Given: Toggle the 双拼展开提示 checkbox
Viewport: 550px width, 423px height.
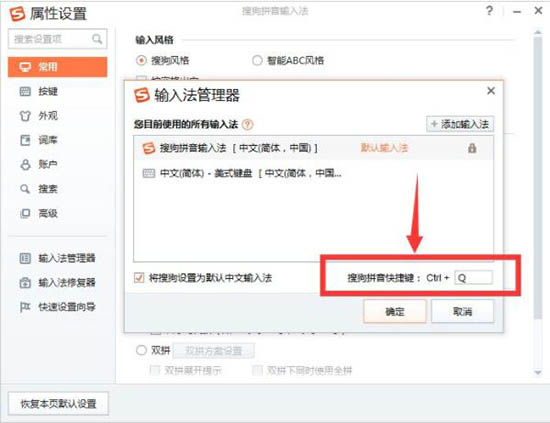Looking at the screenshot, I should [x=155, y=370].
